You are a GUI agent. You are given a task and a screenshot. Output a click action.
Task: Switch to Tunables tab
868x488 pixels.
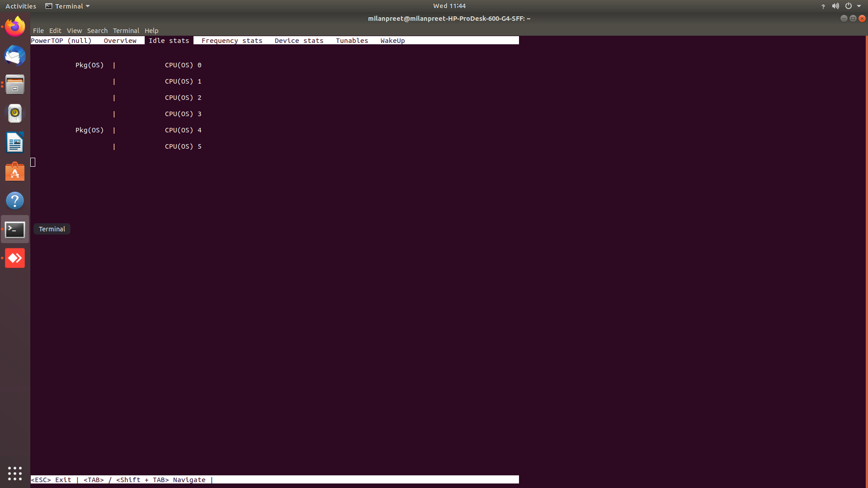pyautogui.click(x=352, y=41)
